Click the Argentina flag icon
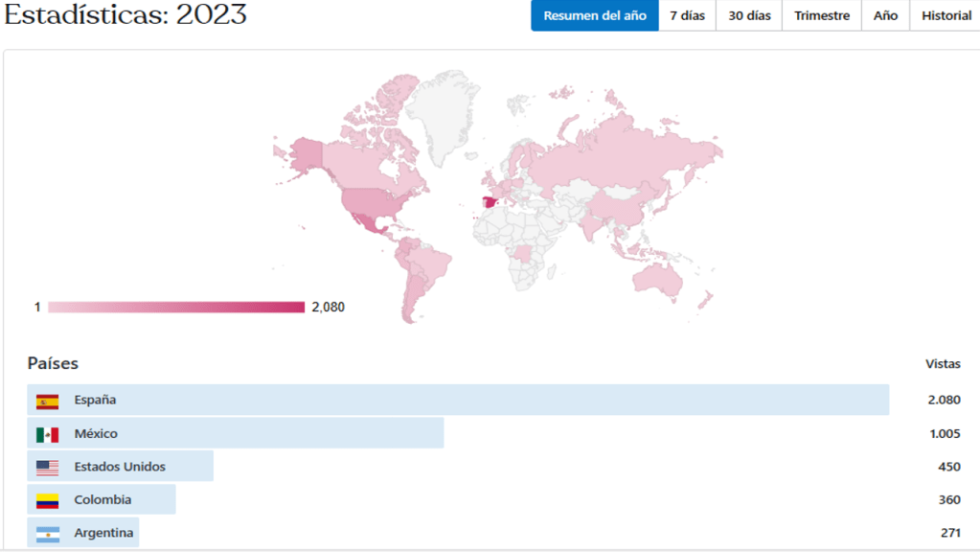Image resolution: width=980 pixels, height=552 pixels. coord(47,534)
